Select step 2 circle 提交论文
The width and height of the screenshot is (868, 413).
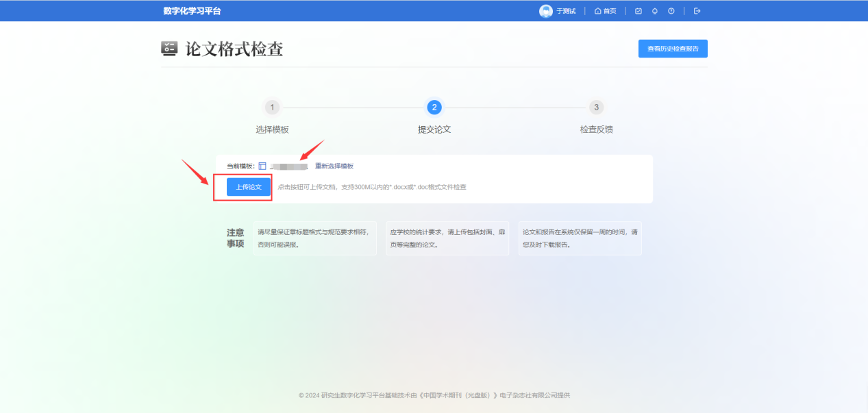click(434, 108)
